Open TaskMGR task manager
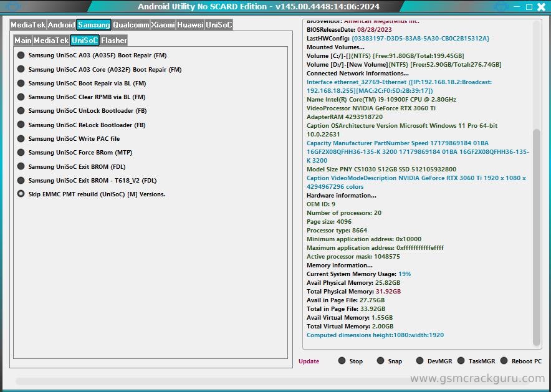 click(476, 361)
